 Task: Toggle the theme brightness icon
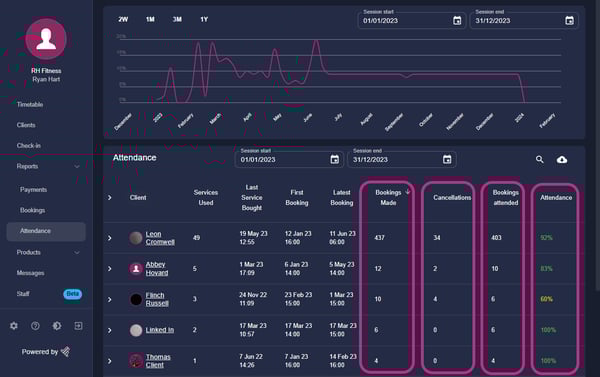(57, 326)
